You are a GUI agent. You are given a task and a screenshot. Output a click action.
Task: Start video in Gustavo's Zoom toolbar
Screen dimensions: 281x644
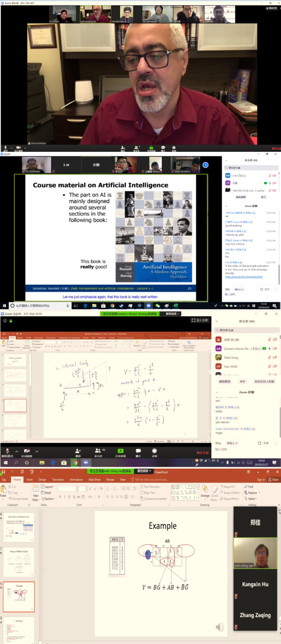click(x=27, y=451)
